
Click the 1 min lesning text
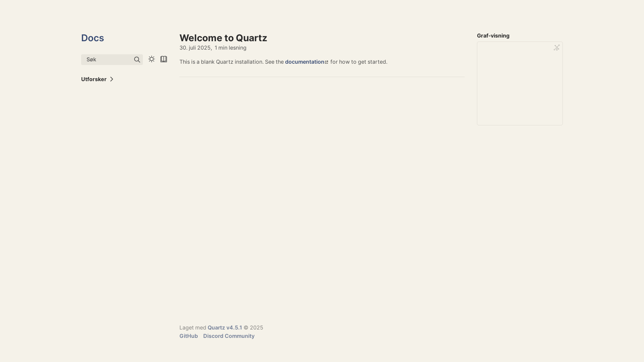230,48
